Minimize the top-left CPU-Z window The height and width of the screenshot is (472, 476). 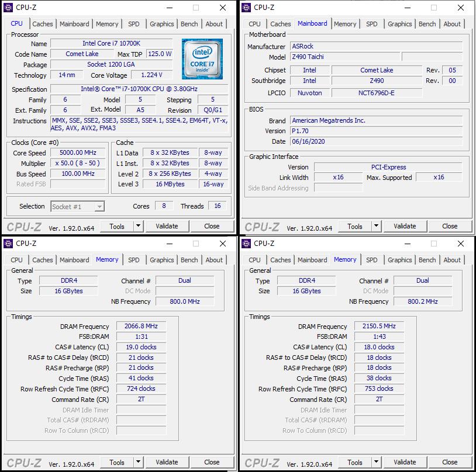pos(170,8)
